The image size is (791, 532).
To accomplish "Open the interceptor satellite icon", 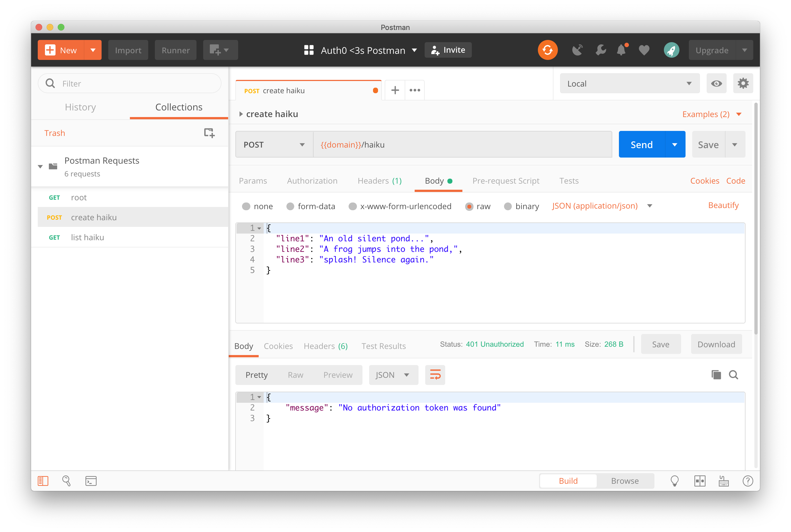I will (x=577, y=50).
